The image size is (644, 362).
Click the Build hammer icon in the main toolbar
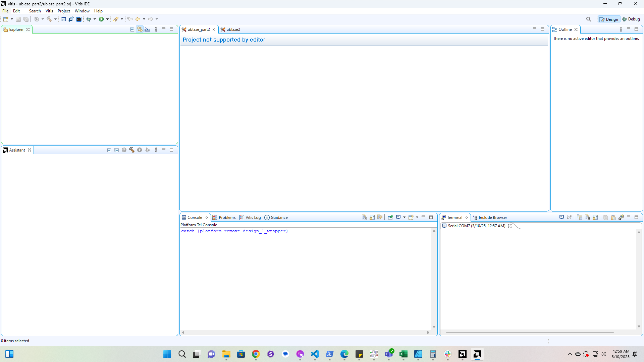pyautogui.click(x=49, y=19)
